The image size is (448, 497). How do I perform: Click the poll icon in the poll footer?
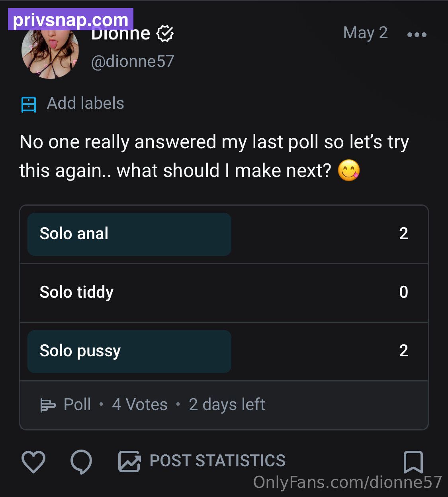[x=48, y=405]
